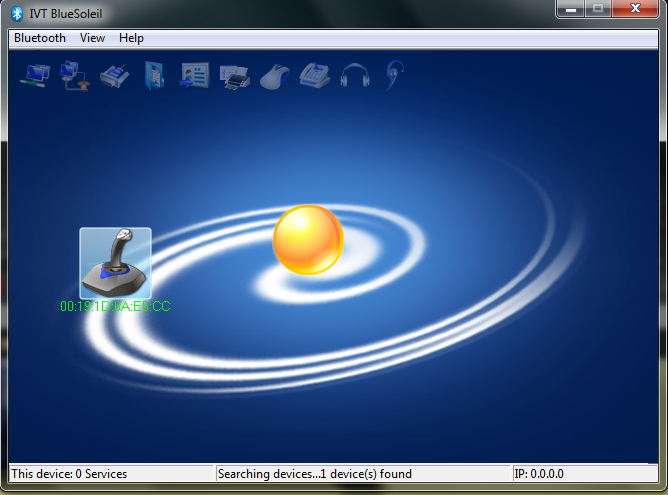Viewport: 668px width, 495px height.
Task: Select the Headset earpiece service icon
Action: (394, 75)
